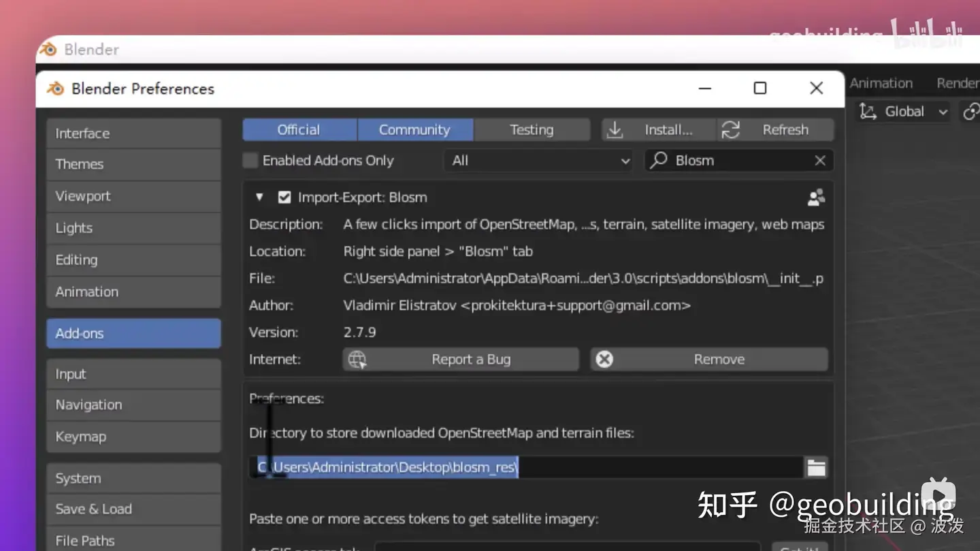Open the Input preferences section
This screenshot has height=551, width=980.
coord(133,374)
